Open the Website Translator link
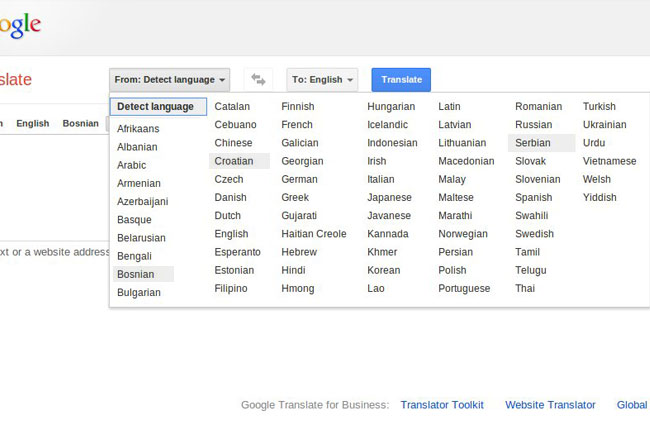The image size is (650, 428). tap(550, 405)
